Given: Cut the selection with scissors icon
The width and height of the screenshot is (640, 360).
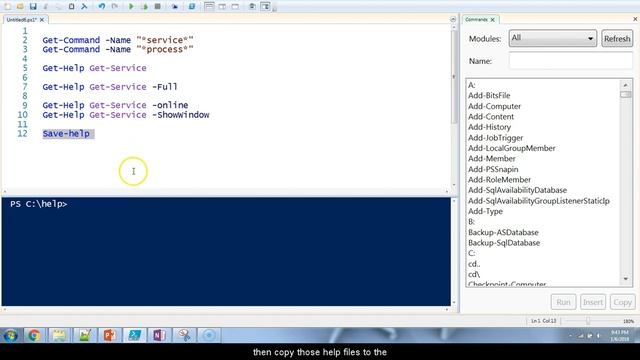Looking at the screenshot, I should click(46, 7).
